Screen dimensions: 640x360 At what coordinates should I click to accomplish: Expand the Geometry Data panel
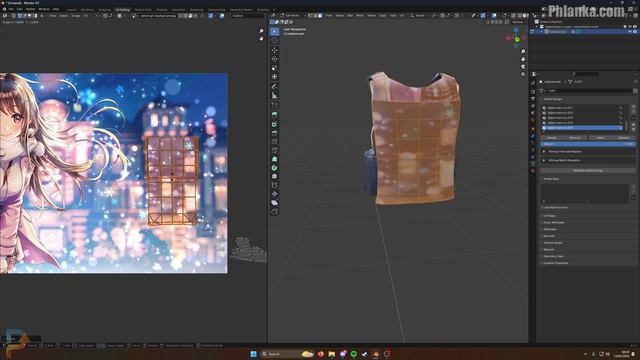tap(553, 256)
